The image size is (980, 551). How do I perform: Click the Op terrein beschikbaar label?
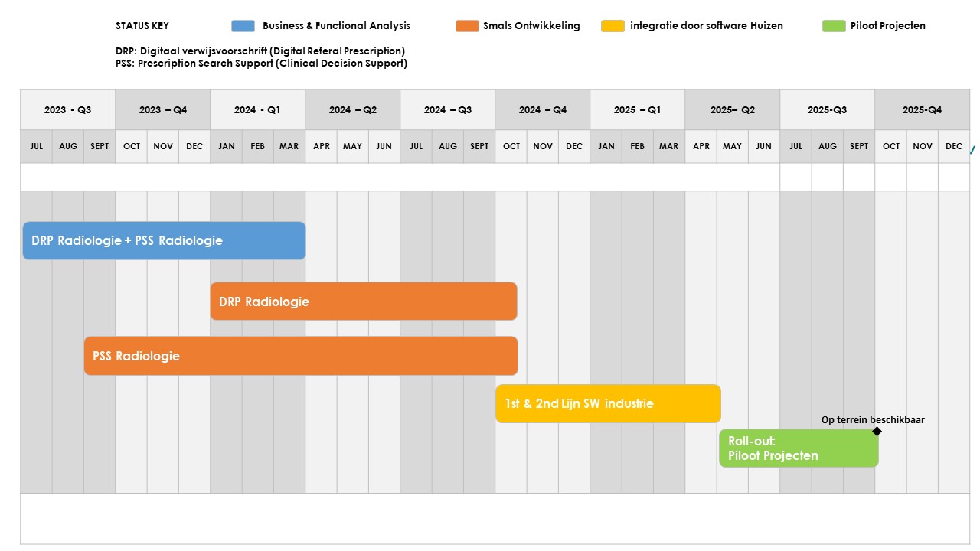click(873, 419)
